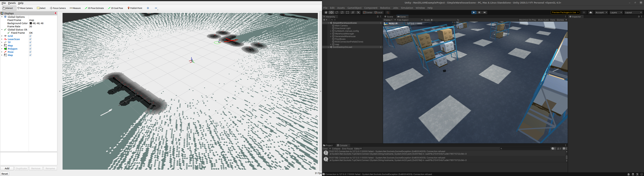Toggle Collapse in Console

pyautogui.click(x=336, y=149)
